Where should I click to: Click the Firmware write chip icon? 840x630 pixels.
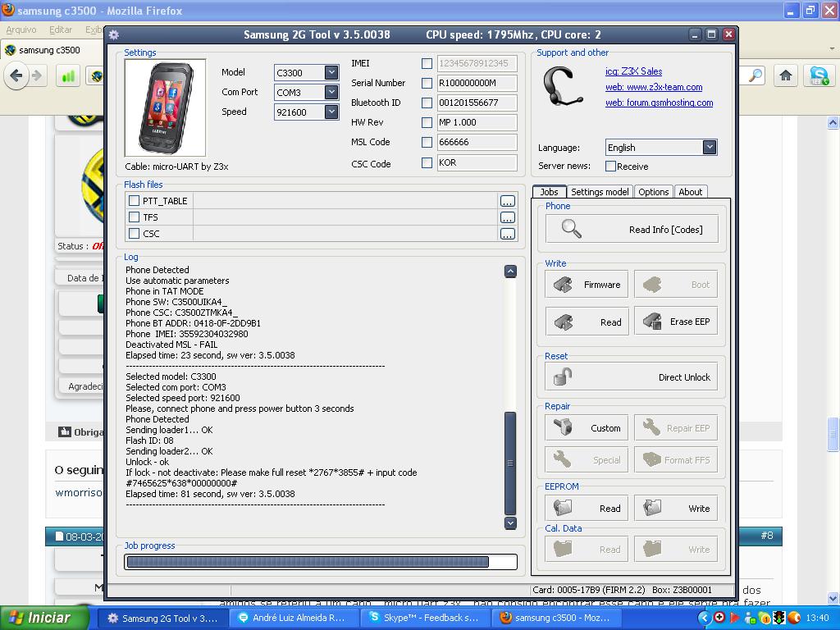(563, 285)
